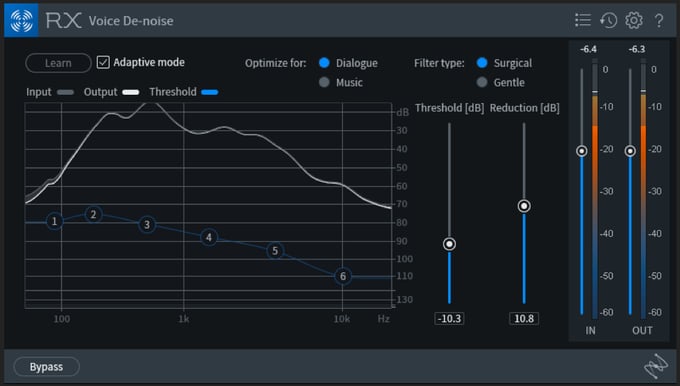The height and width of the screenshot is (386, 680).
Task: Click the Bypass button
Action: [x=46, y=366]
